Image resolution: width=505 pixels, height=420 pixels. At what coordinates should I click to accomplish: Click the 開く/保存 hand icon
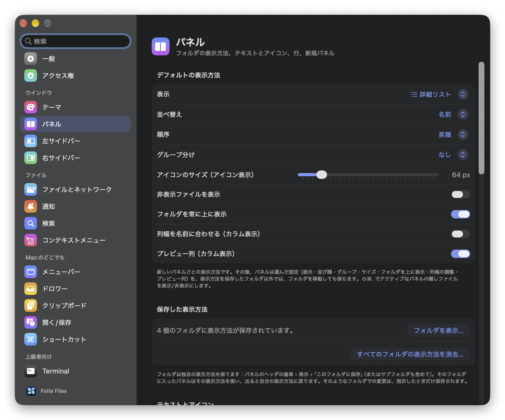tap(31, 322)
